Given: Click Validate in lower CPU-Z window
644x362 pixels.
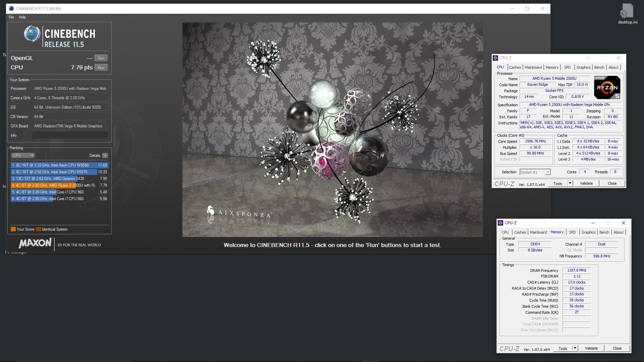Looking at the screenshot, I should click(591, 348).
